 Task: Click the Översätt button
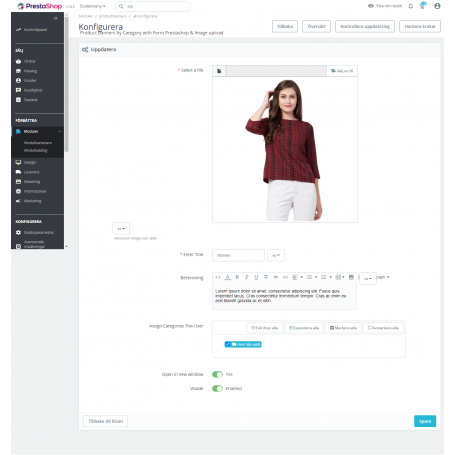click(316, 26)
